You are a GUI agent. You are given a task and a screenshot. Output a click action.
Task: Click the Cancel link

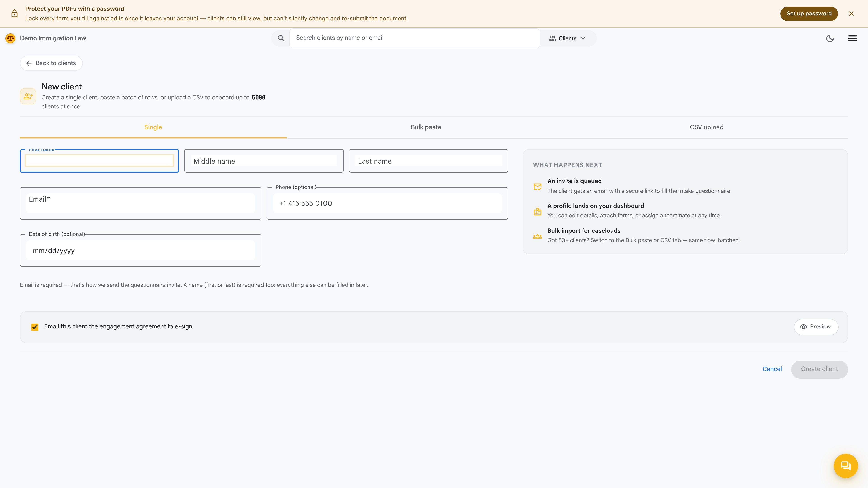[x=772, y=369]
